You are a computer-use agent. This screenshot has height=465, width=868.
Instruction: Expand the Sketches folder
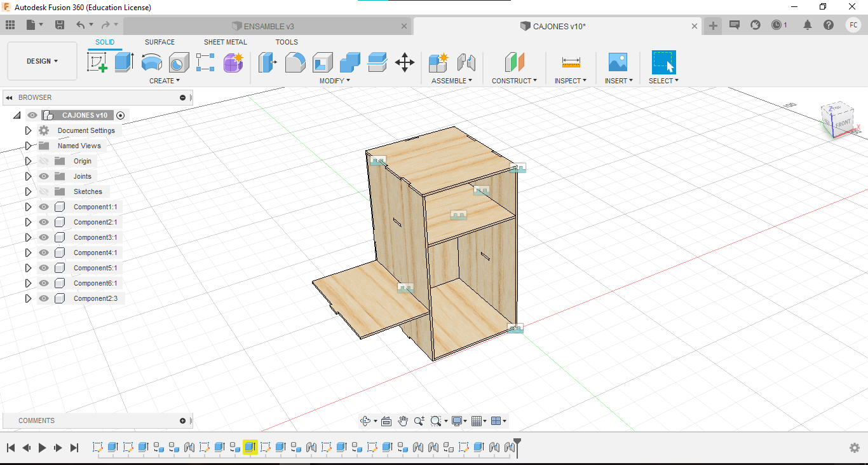[28, 191]
